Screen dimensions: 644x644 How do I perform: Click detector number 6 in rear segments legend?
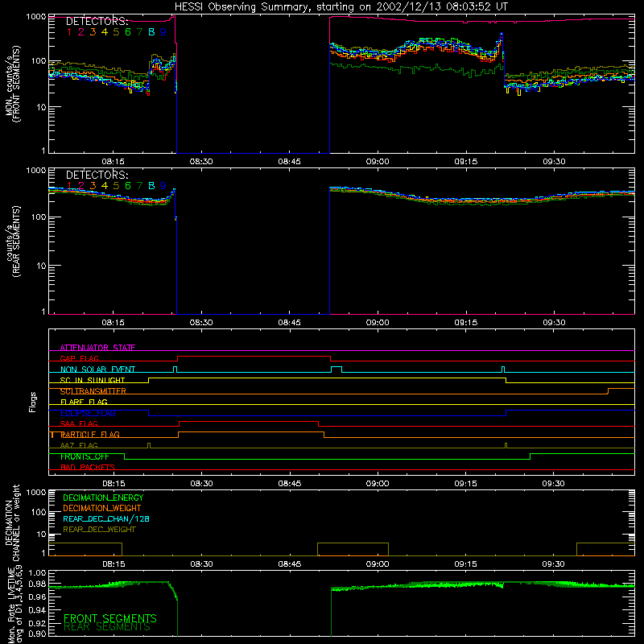coord(128,186)
